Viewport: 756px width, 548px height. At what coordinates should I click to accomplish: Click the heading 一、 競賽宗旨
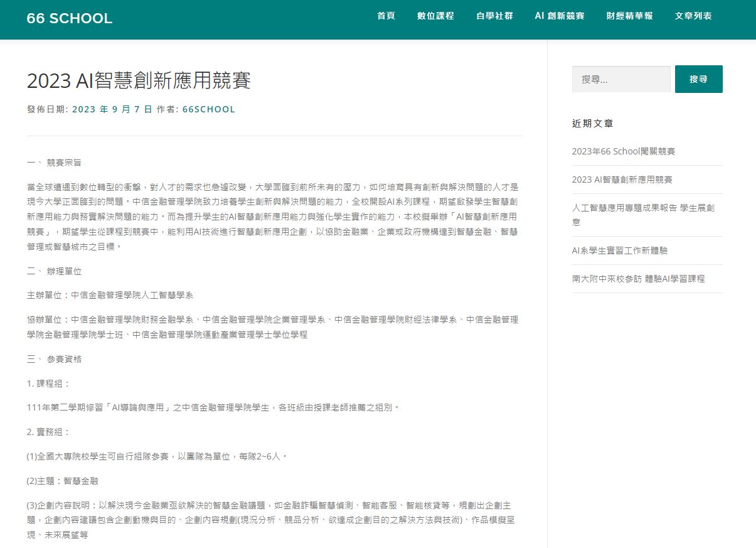54,163
